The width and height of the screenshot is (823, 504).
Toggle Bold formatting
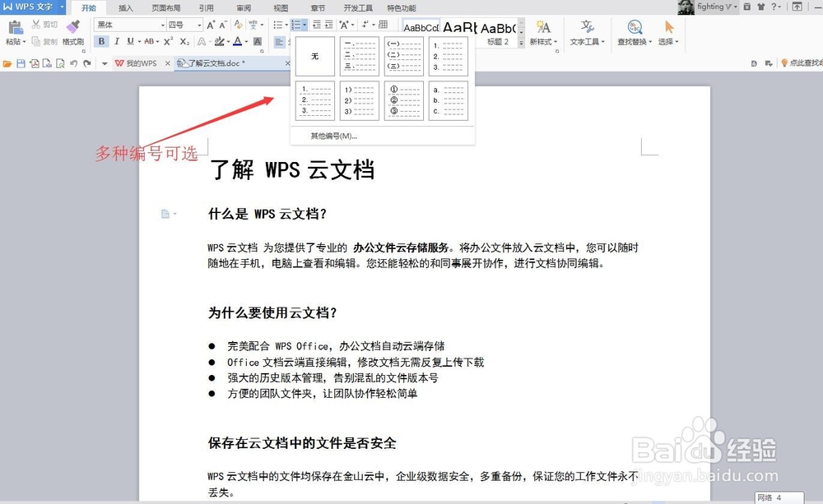pos(101,41)
